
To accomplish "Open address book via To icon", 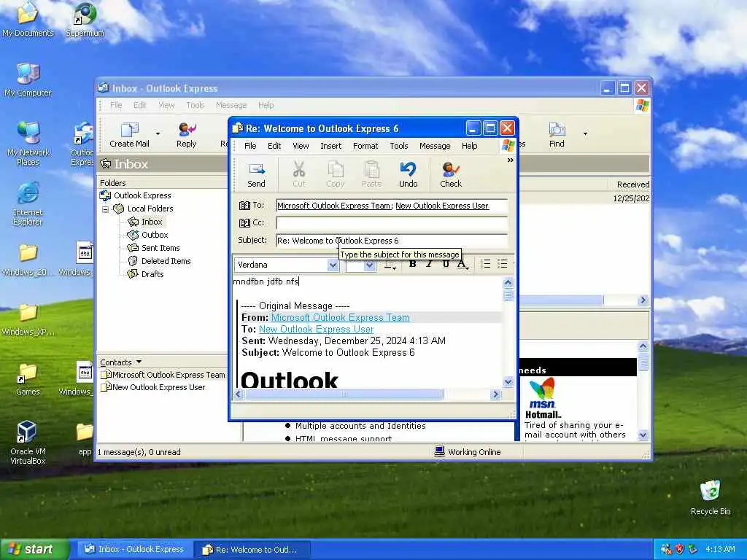I will pos(244,205).
